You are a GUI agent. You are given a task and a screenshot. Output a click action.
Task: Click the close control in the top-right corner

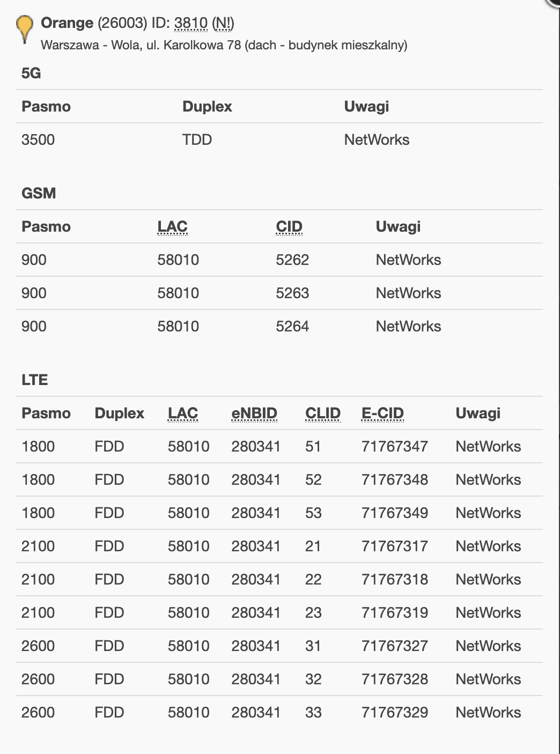554,3
